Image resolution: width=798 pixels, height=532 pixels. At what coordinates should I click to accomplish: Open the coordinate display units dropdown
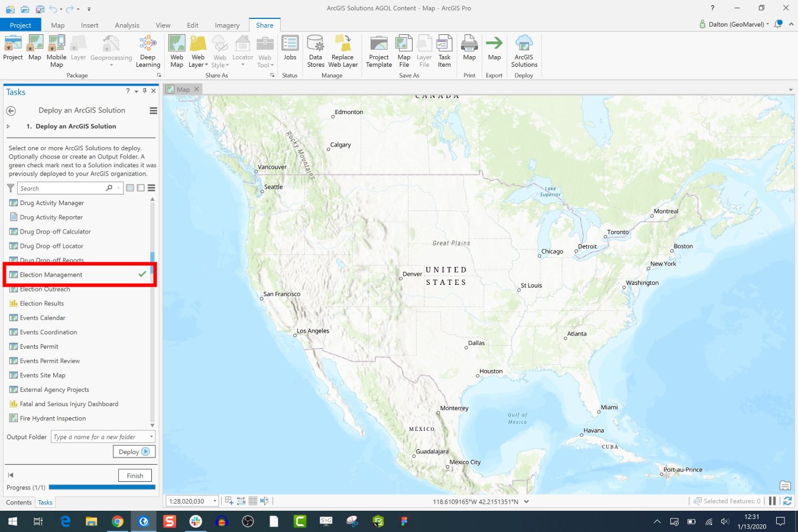click(526, 502)
